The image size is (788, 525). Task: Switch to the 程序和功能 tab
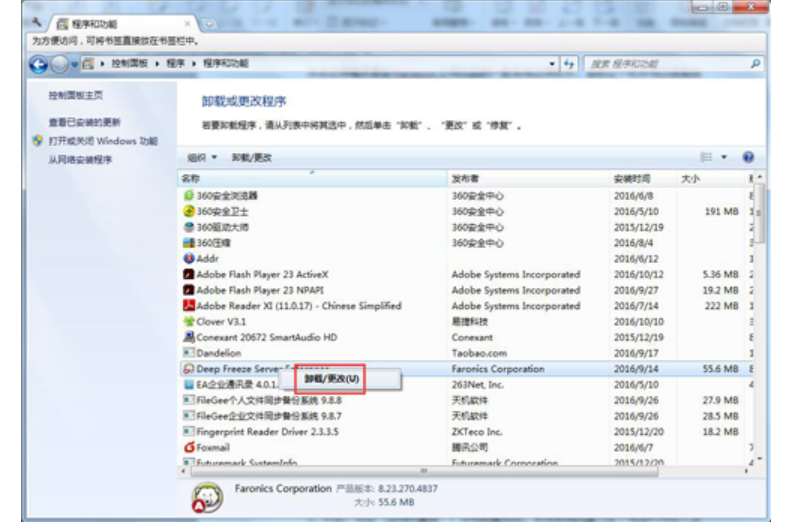(x=120, y=21)
